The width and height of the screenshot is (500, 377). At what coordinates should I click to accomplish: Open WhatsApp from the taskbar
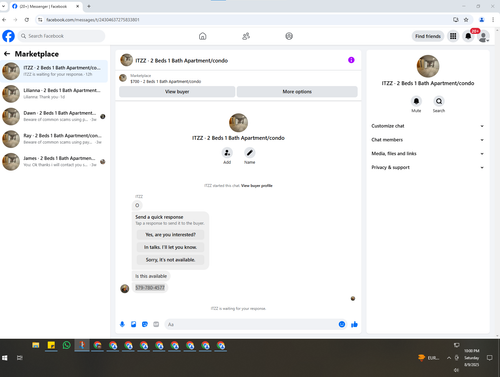(x=66, y=345)
